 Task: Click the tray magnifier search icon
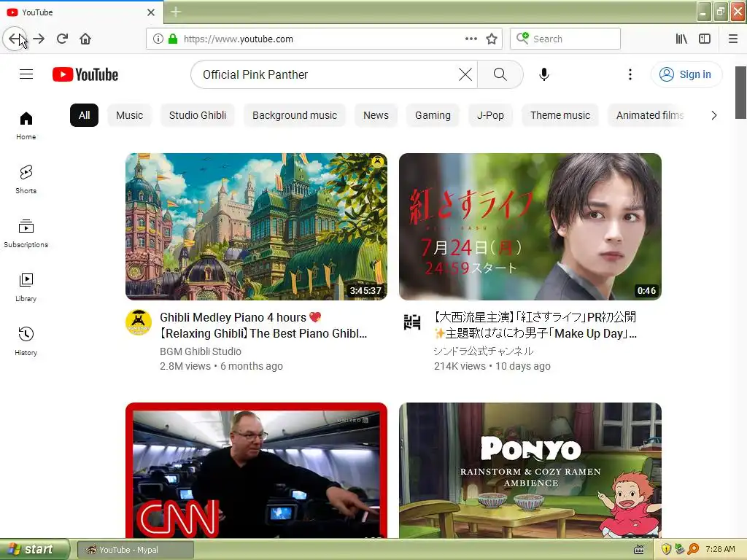(693, 549)
